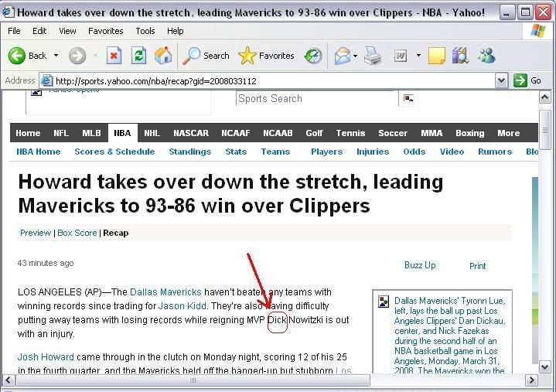Select the Home sports tab
The height and width of the screenshot is (392, 556).
[28, 133]
